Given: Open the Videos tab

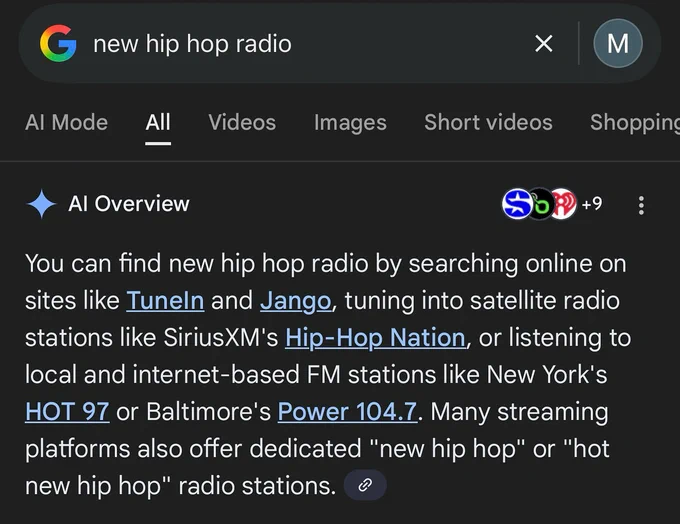Looking at the screenshot, I should [x=242, y=122].
